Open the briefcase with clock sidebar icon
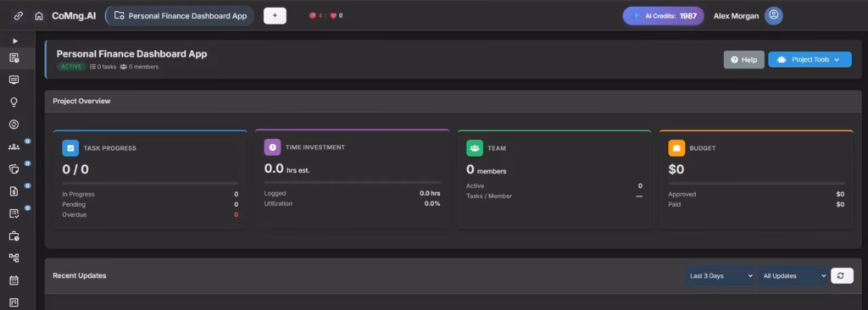868x310 pixels. [x=14, y=235]
